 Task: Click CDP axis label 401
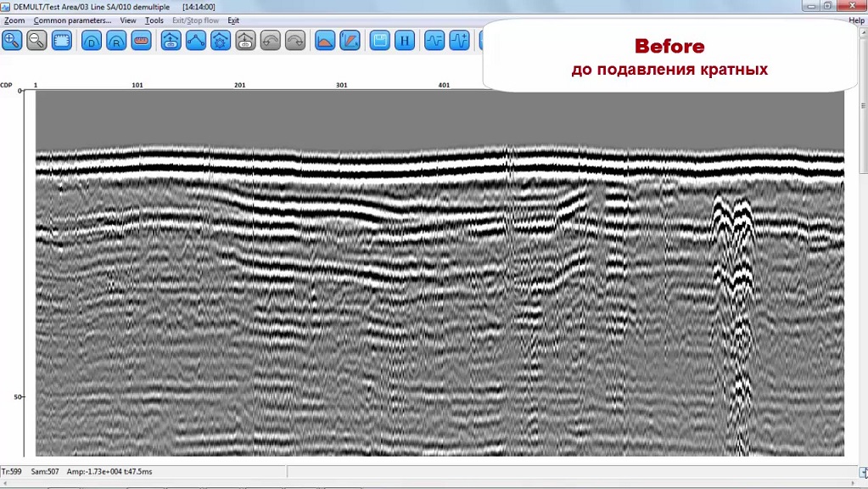(x=444, y=85)
